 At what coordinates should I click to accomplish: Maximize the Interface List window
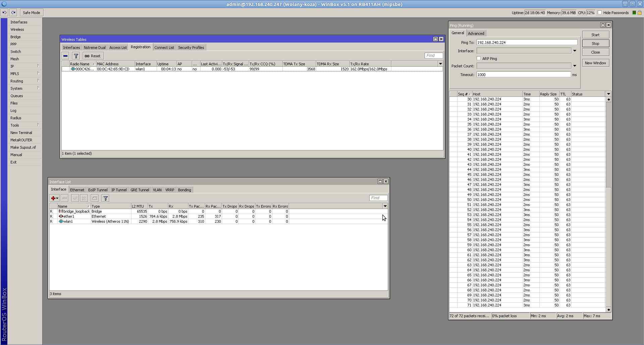coord(380,182)
